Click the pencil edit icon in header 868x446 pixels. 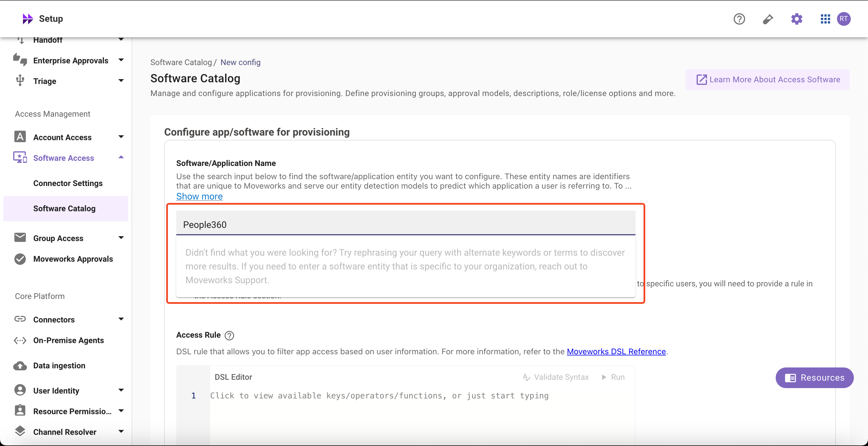coord(768,19)
